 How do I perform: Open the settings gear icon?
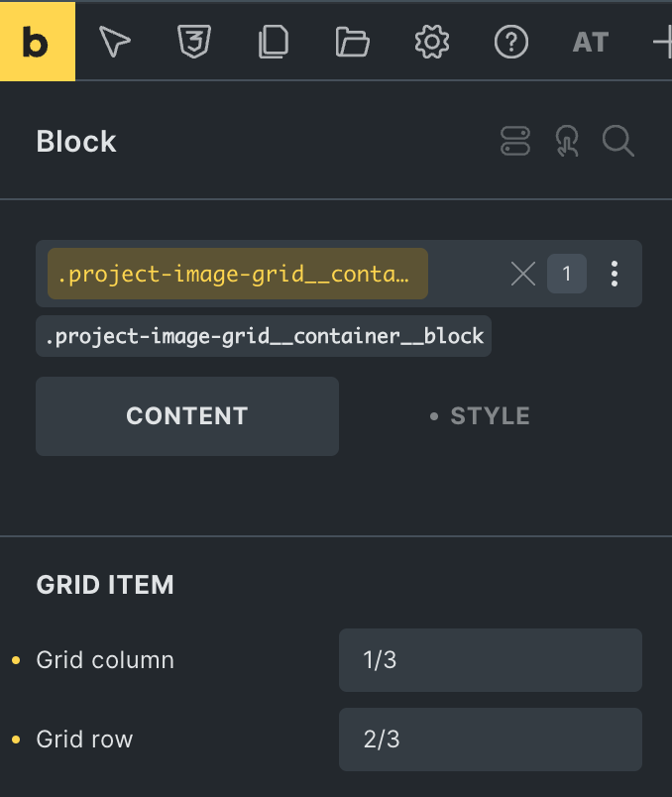coord(432,42)
